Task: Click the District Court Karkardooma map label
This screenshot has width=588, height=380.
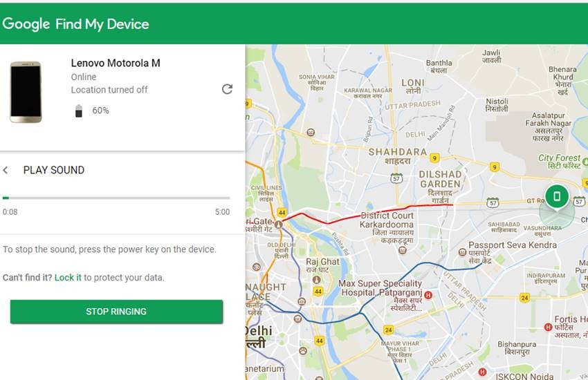Action: coord(387,220)
